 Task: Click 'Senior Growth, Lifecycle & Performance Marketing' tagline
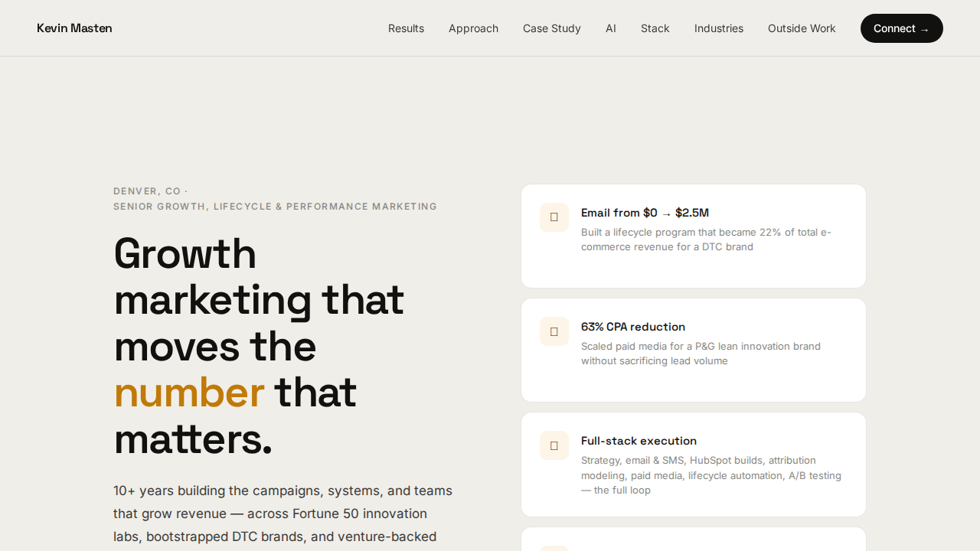(x=275, y=207)
